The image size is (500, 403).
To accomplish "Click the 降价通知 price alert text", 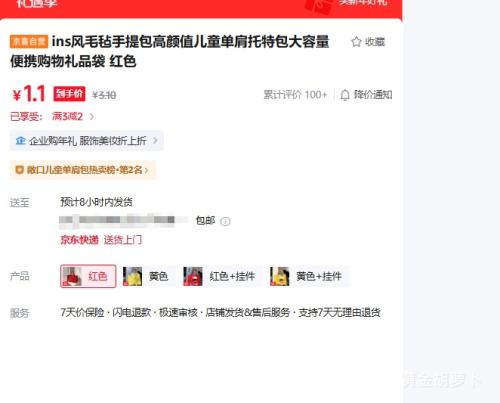I will click(373, 95).
